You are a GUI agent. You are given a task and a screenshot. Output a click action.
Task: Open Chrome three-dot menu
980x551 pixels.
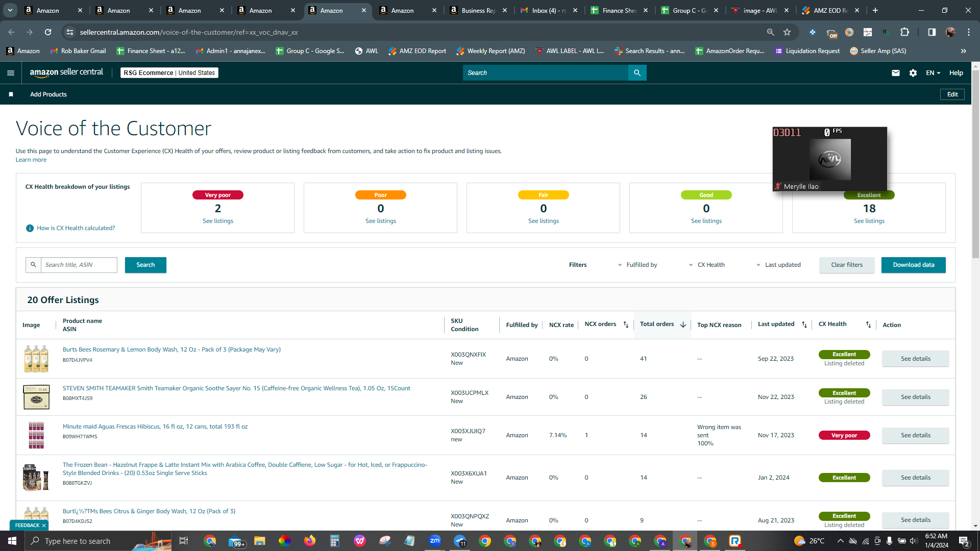click(969, 32)
